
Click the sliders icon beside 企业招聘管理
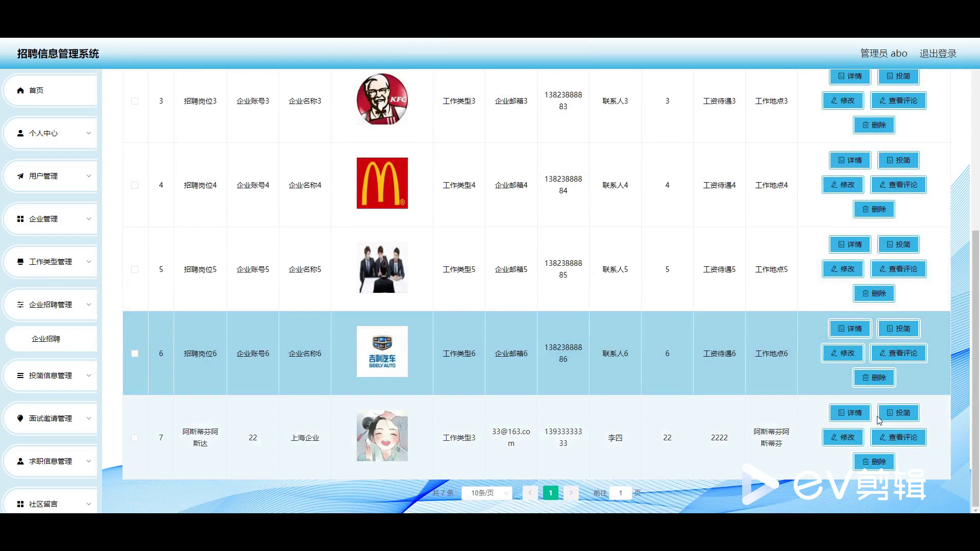click(20, 305)
